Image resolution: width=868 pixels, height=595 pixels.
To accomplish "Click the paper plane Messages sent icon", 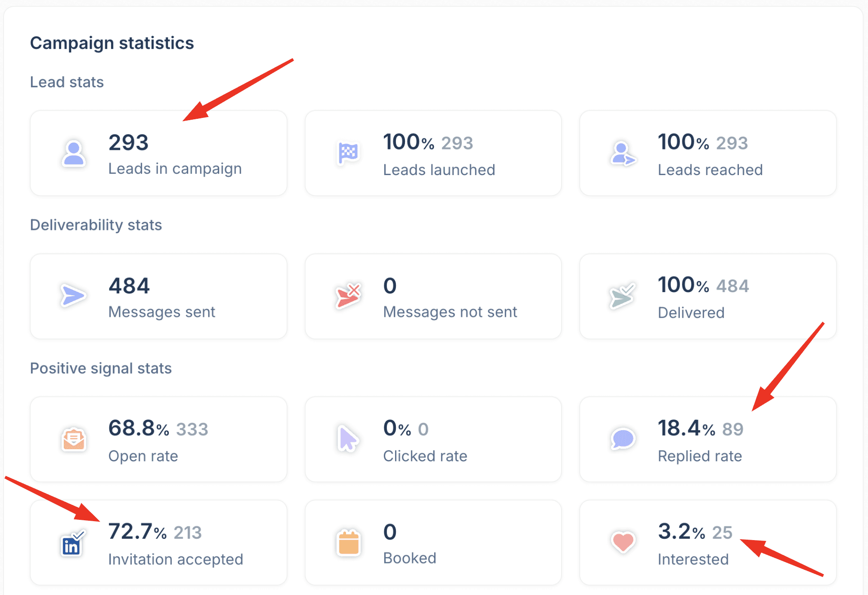I will click(x=73, y=296).
